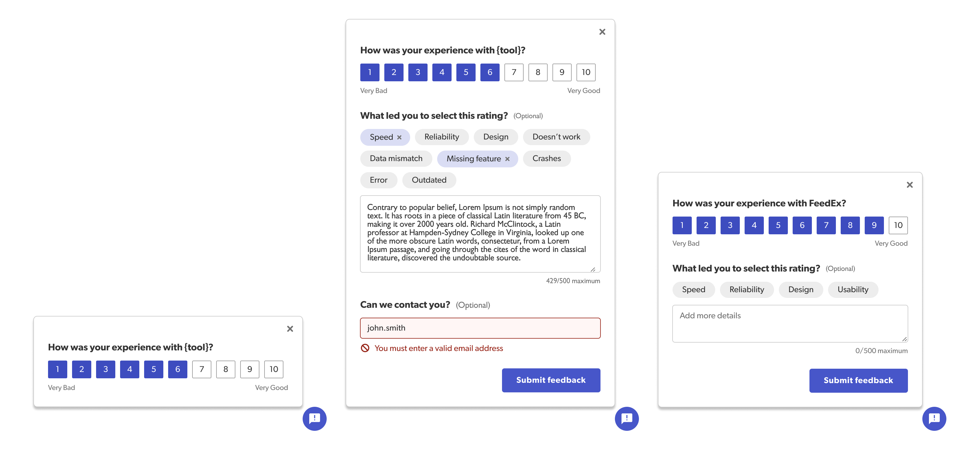
Task: Close the left rating popup
Action: [x=290, y=329]
